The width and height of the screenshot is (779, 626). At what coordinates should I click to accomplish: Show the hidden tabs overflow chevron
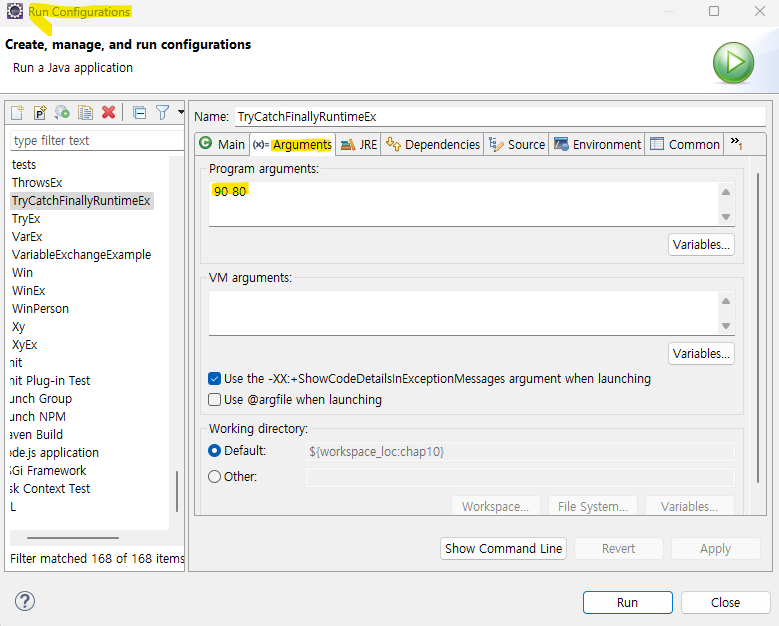pos(736,144)
